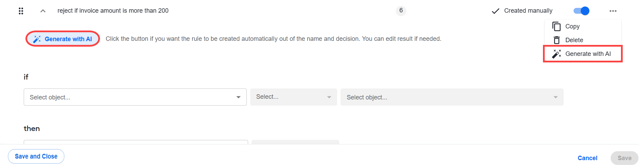Screen dimensions: 644x167
Task: Click the number 6 badge
Action: click(x=401, y=11)
